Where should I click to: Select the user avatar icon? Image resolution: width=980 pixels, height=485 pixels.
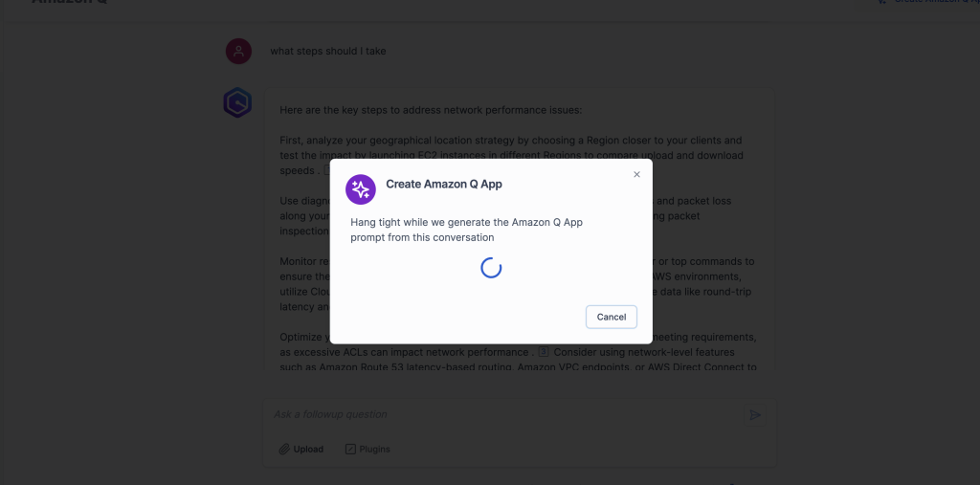(238, 52)
